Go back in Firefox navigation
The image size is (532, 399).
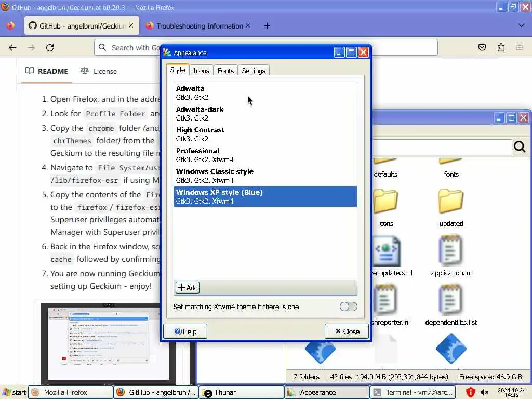pyautogui.click(x=12, y=47)
